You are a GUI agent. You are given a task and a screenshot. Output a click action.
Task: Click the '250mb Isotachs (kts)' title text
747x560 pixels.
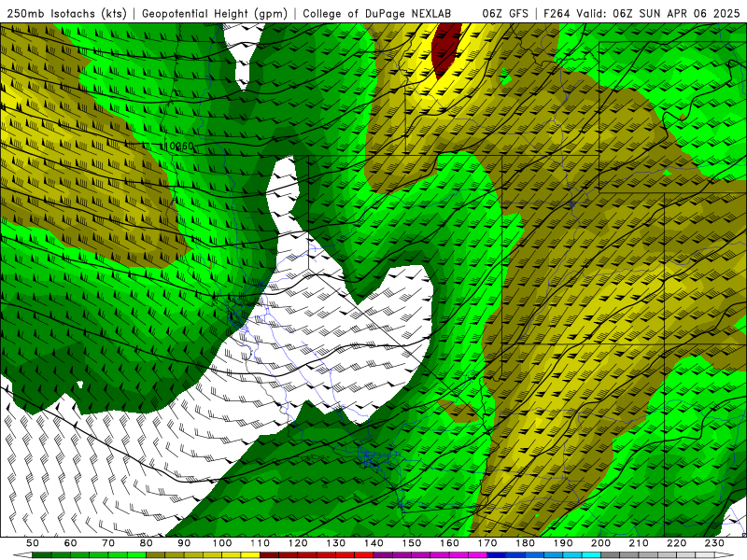66,14
